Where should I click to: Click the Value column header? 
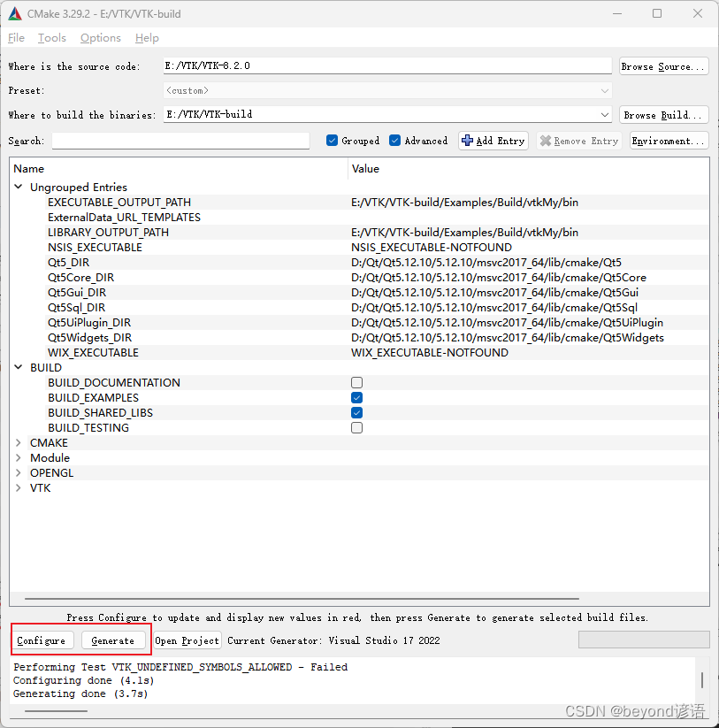[x=365, y=169]
